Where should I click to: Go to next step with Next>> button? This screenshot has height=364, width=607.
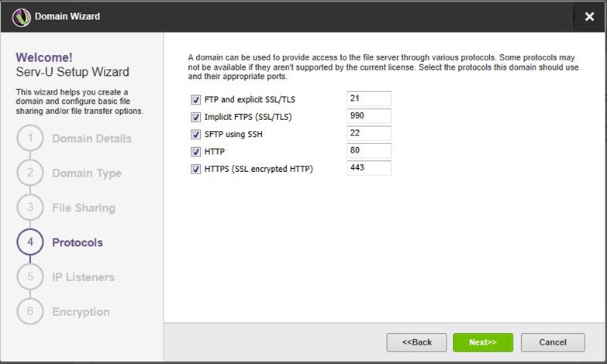[483, 342]
